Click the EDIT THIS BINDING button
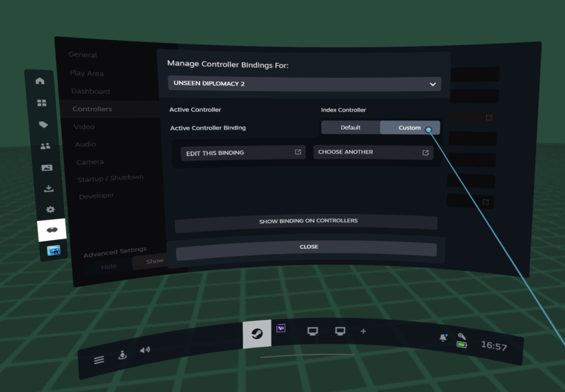Viewport: 565px width, 392px height. 243,153
